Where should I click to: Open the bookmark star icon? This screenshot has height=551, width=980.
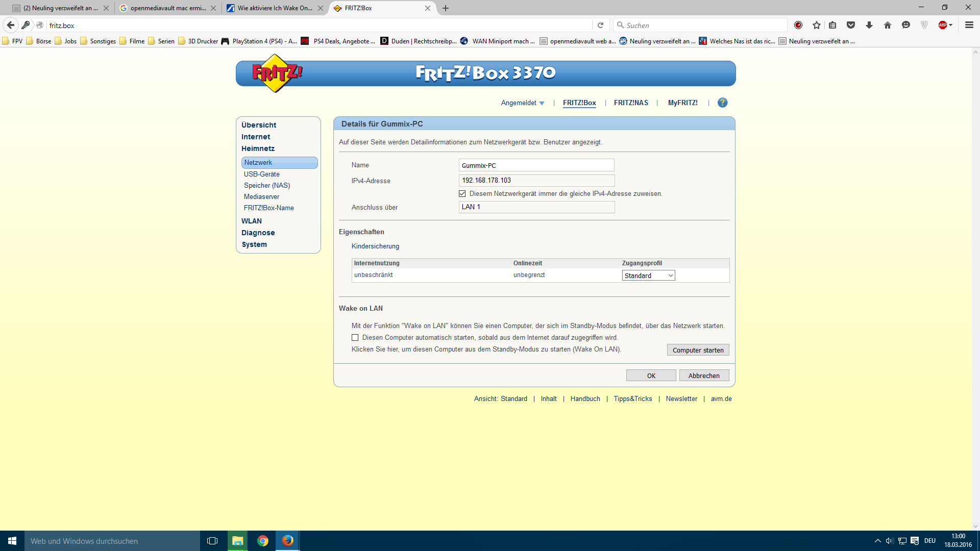coord(817,25)
